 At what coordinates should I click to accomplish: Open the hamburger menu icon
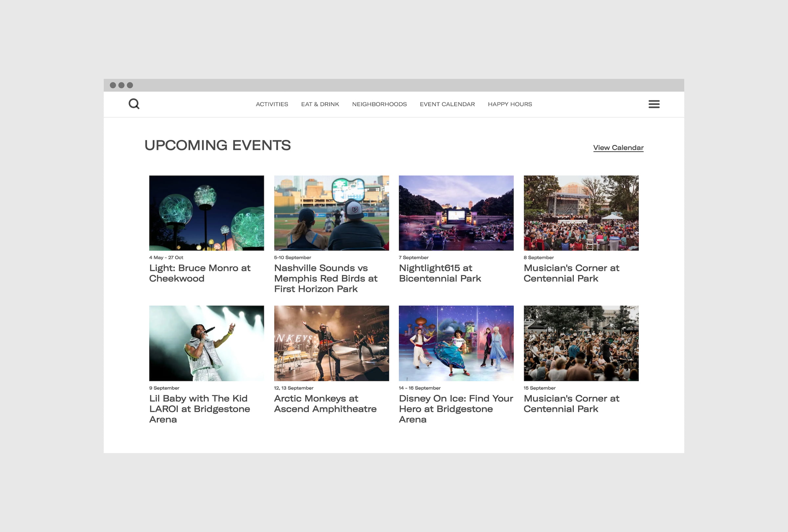(654, 104)
